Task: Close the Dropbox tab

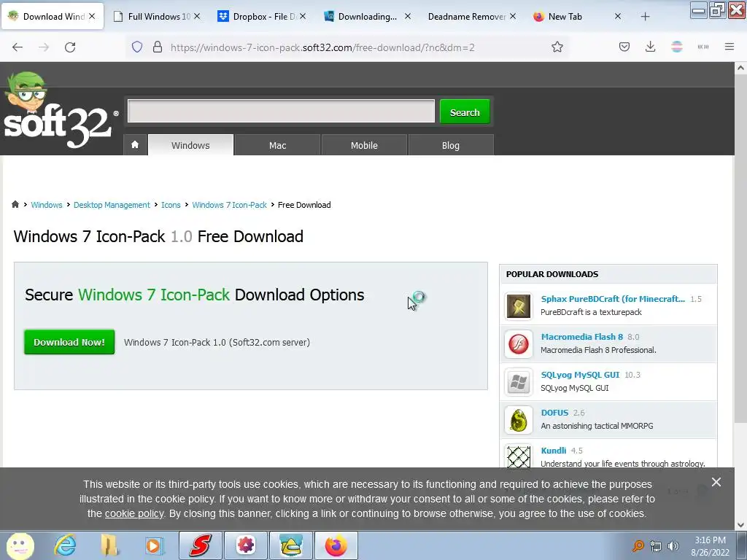Action: click(x=303, y=17)
